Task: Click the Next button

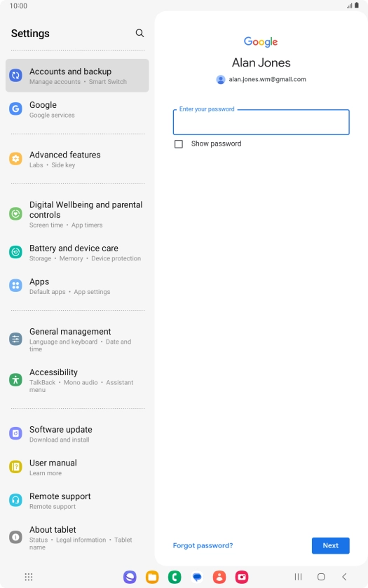Action: pos(330,545)
